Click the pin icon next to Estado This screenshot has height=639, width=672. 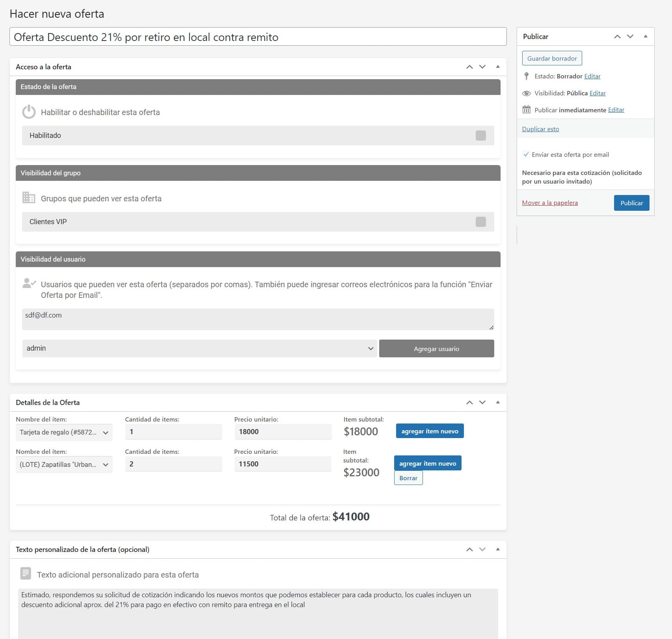(x=526, y=76)
